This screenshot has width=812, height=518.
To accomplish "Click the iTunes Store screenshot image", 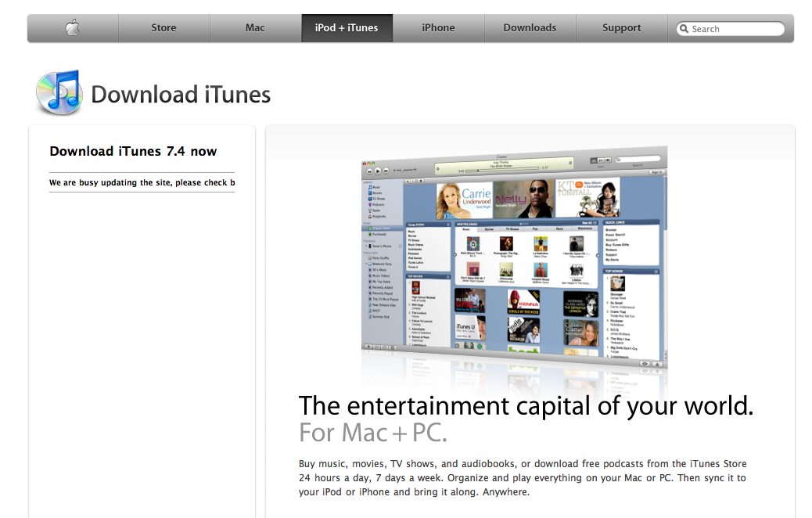I will (514, 257).
